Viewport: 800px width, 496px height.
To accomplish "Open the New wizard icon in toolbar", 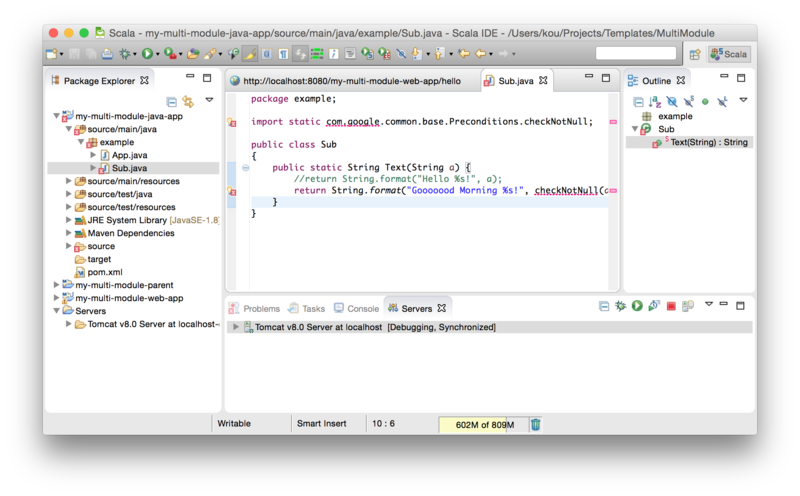I will click(52, 54).
